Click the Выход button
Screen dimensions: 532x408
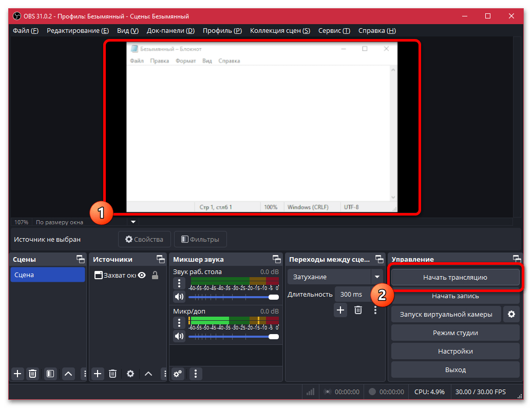(x=455, y=370)
